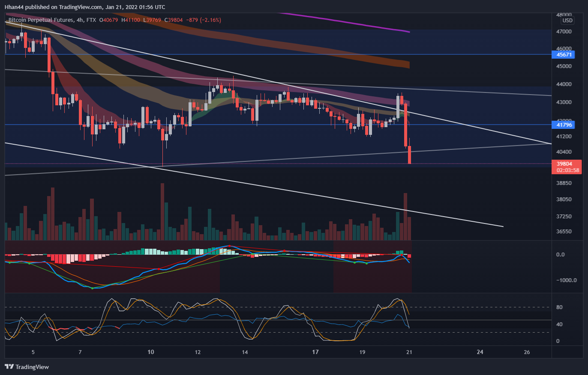
Task: Click the 41200 price axis label
Action: (563, 137)
